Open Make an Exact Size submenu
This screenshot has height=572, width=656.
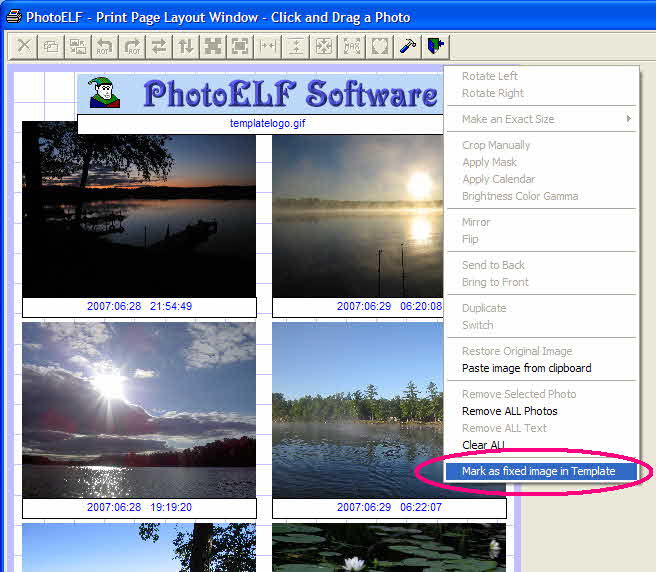541,119
